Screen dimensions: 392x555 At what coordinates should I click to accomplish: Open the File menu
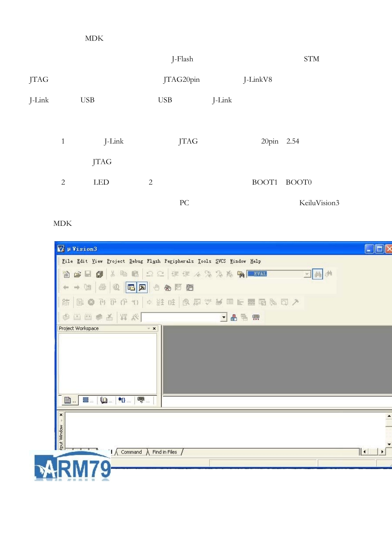[67, 261]
